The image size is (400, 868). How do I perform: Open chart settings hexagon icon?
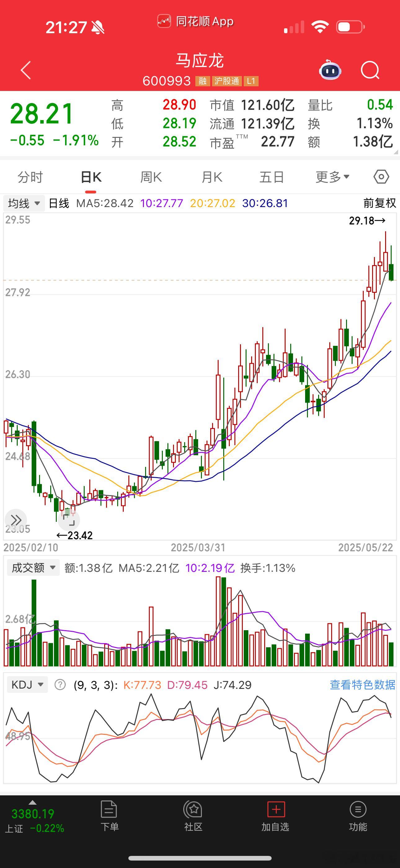click(381, 177)
